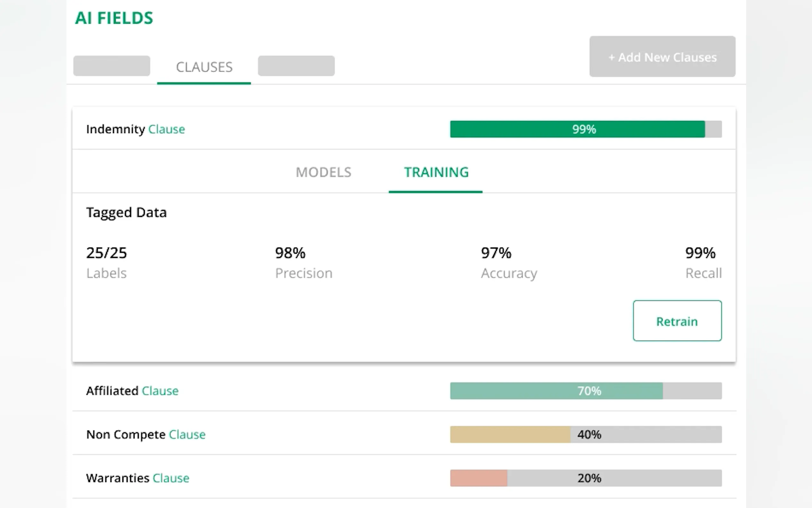Select the grayed tab left of CLAUSES
This screenshot has height=508, width=812.
(x=112, y=66)
